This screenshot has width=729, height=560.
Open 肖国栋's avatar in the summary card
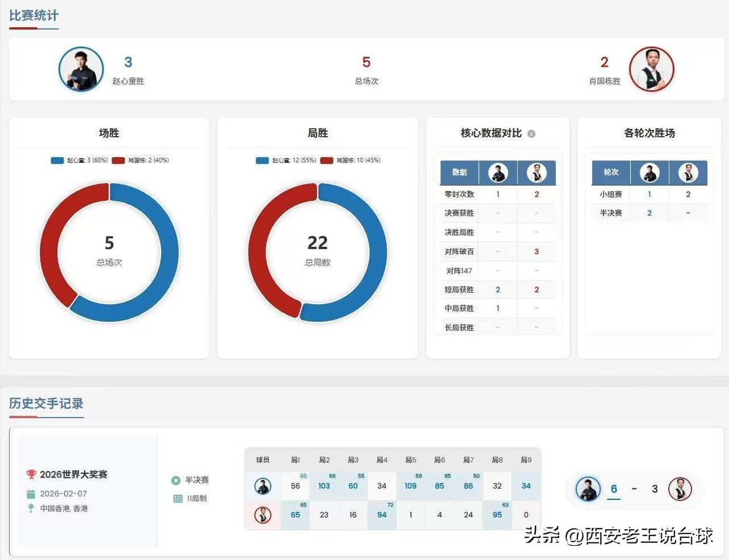point(652,69)
